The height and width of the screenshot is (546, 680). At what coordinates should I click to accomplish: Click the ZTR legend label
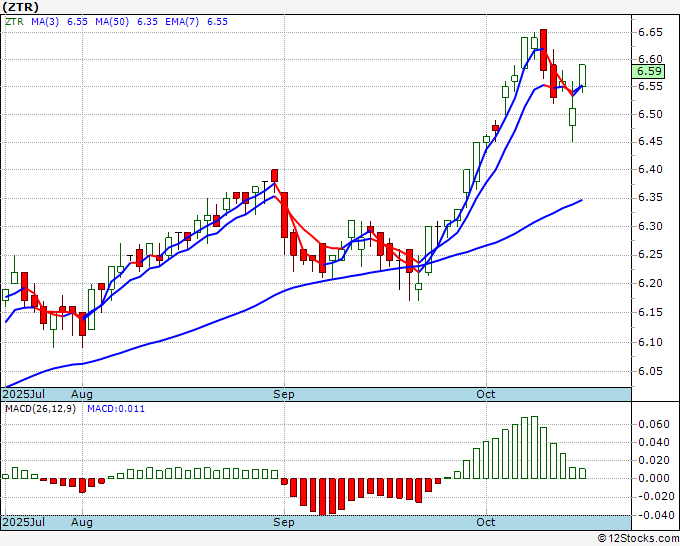click(x=14, y=22)
